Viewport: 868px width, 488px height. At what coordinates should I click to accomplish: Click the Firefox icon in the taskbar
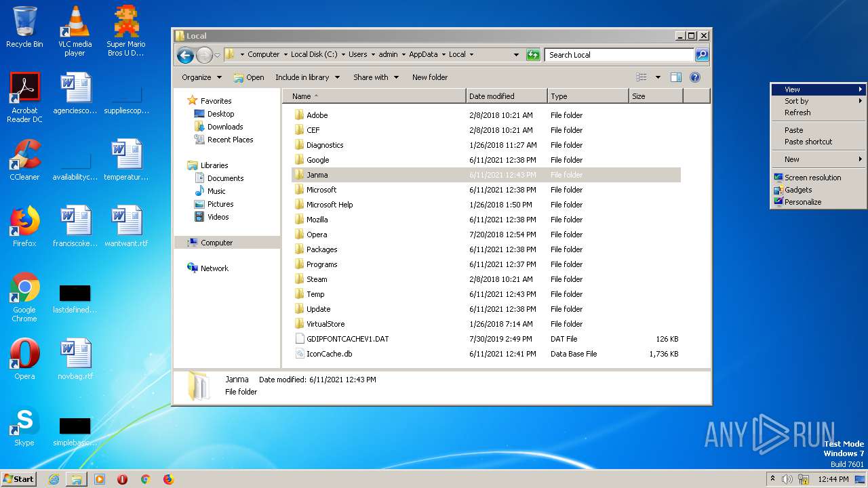coord(168,479)
